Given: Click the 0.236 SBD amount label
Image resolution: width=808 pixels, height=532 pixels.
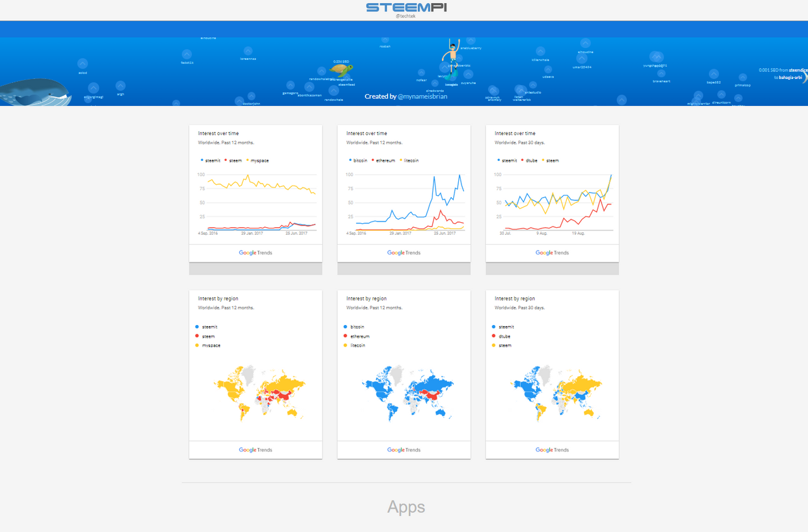Looking at the screenshot, I should click(x=342, y=62).
